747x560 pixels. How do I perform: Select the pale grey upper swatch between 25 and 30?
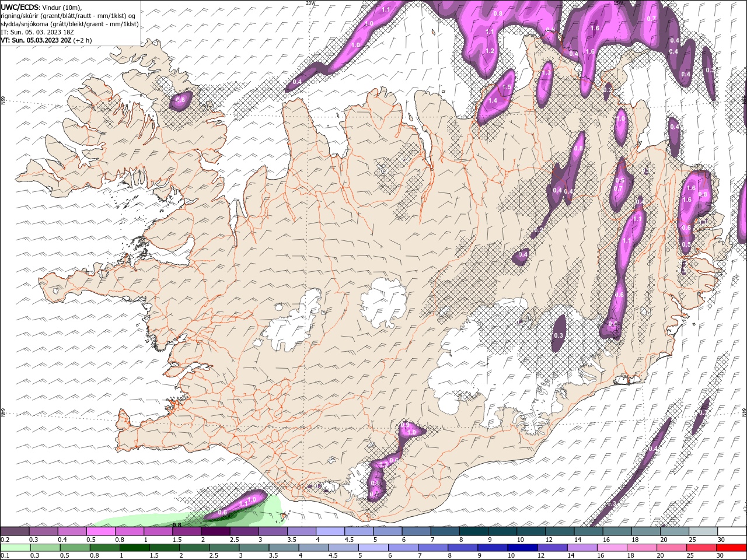pyautogui.click(x=703, y=531)
